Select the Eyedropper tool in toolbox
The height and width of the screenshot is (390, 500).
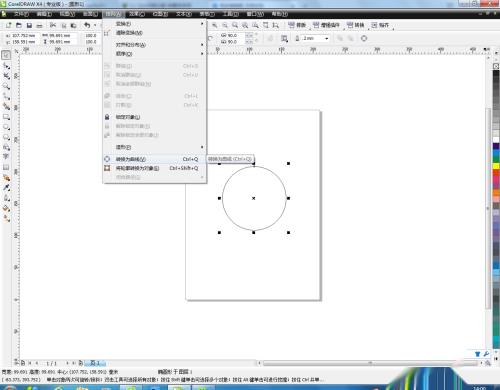(x=6, y=188)
